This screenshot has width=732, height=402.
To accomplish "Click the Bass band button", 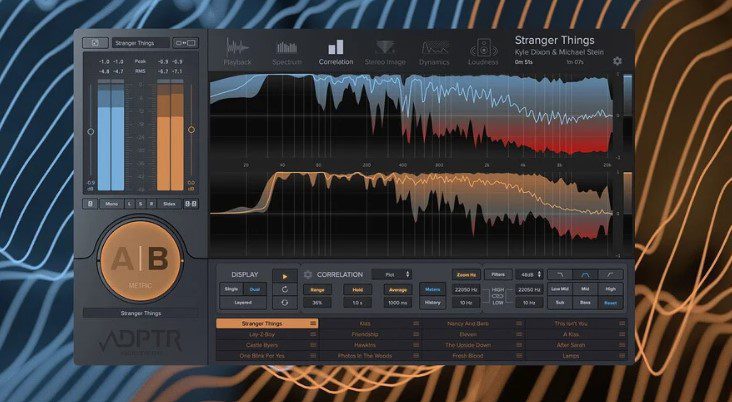I will tap(585, 303).
